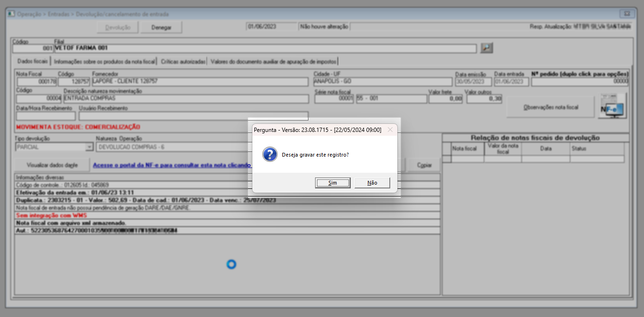The image size is (644, 317).
Task: Click the Valor outros field
Action: 484,99
